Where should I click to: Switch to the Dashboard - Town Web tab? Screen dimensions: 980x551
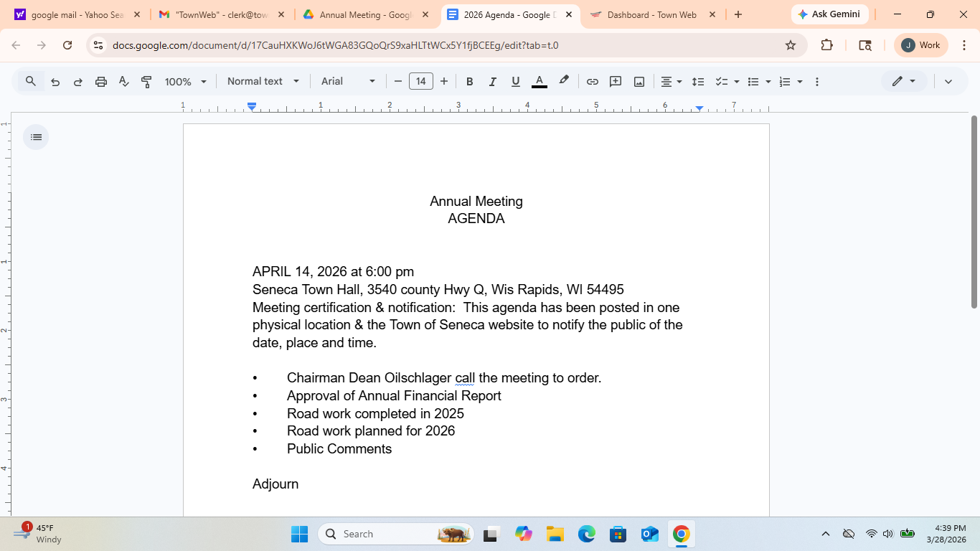[651, 14]
